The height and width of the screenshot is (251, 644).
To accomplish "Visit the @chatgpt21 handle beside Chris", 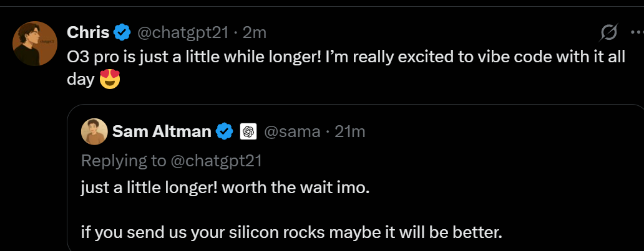I will click(x=182, y=32).
